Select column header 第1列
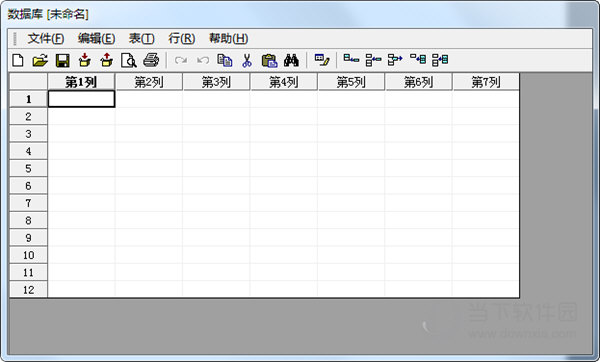Image resolution: width=600 pixels, height=362 pixels. click(x=81, y=82)
